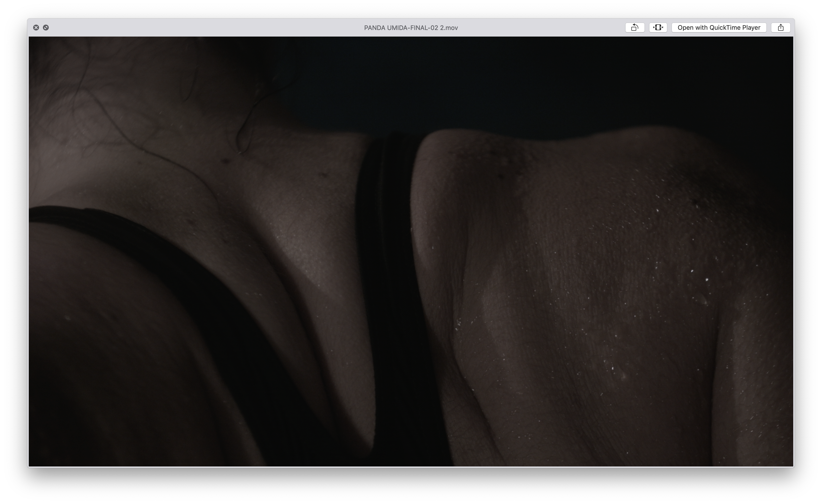Open the trim video tool
The image size is (822, 504).
pos(658,28)
